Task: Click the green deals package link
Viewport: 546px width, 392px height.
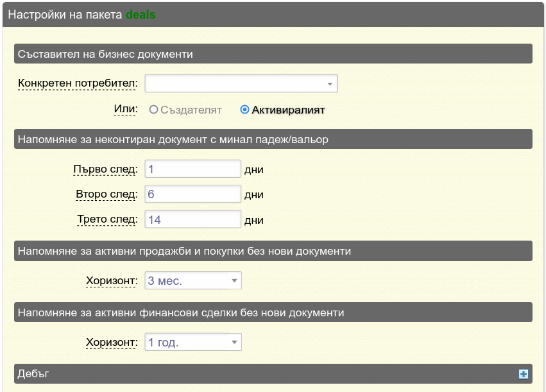Action: pos(141,15)
